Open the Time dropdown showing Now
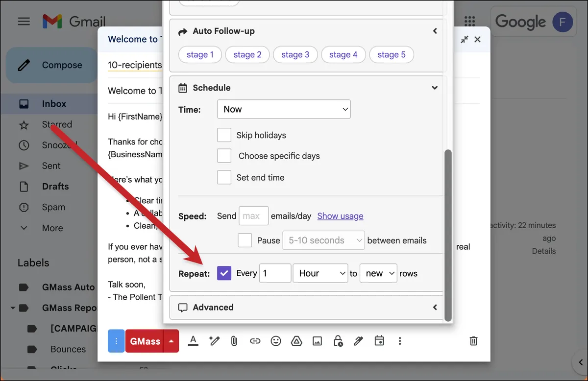Viewport: 588px width, 381px height. pyautogui.click(x=284, y=109)
